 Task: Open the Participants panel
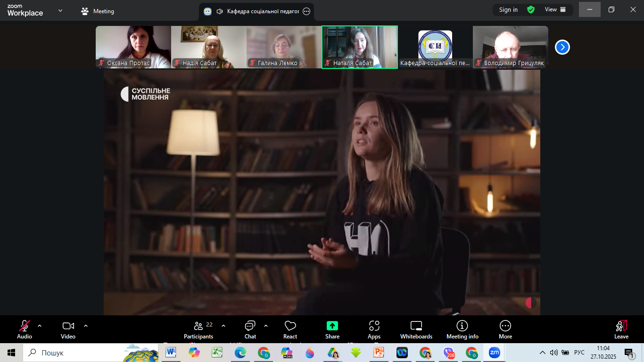pos(198,329)
